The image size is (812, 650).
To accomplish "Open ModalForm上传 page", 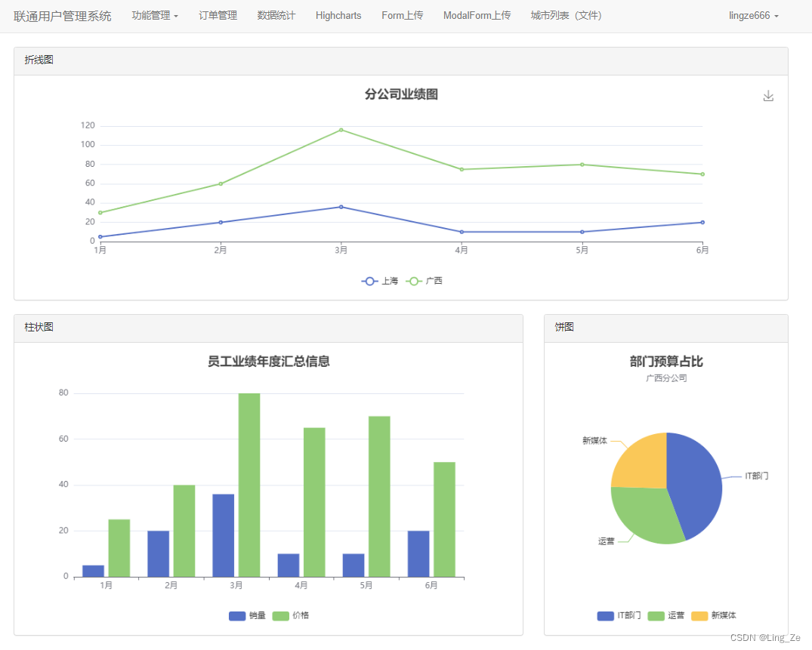I will click(x=477, y=16).
